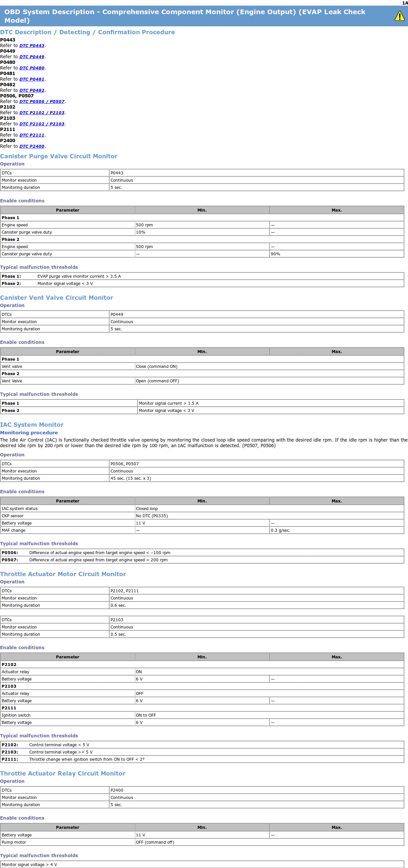Click the yellow warning triangle icon
Viewport: 408px width, 868px height.
(x=399, y=16)
